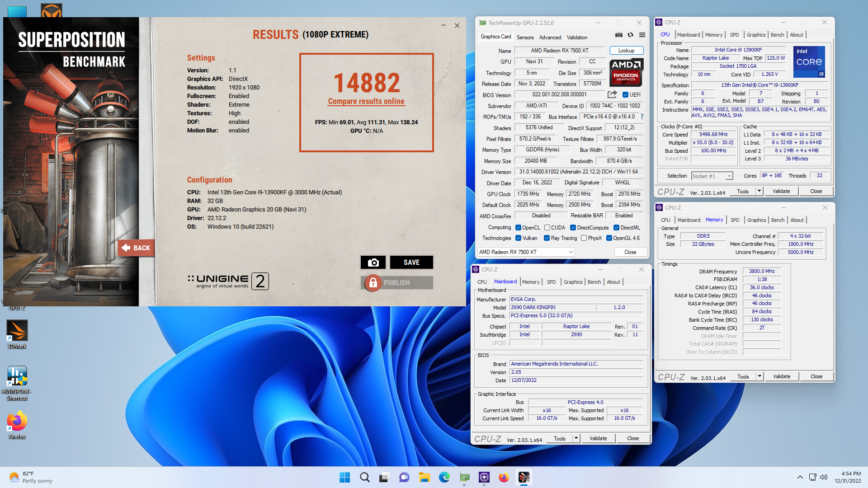Open Task View in taskbar

click(x=384, y=477)
